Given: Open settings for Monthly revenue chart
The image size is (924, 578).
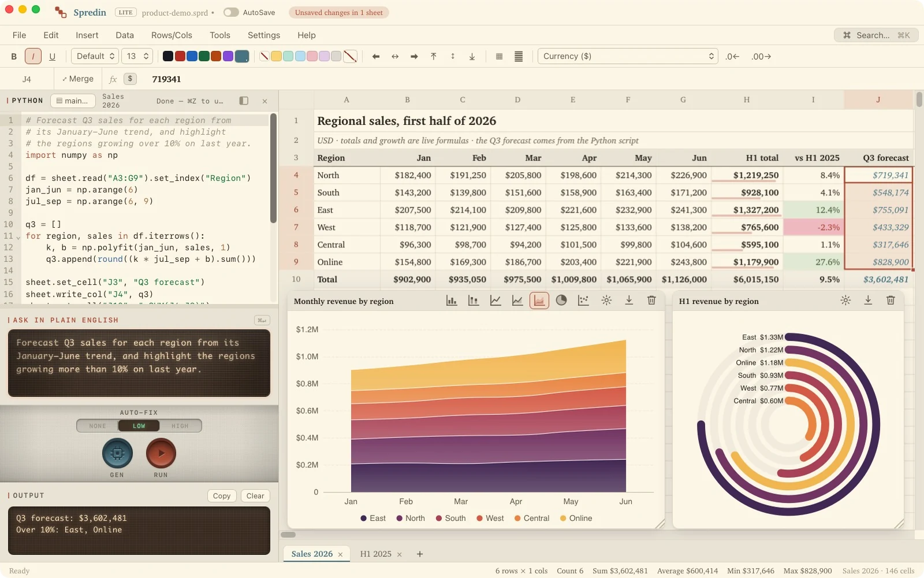Looking at the screenshot, I should click(x=606, y=301).
